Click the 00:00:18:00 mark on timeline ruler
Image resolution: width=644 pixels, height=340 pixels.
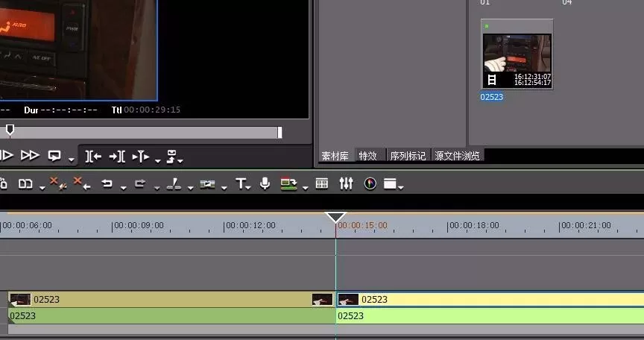pyautogui.click(x=473, y=225)
